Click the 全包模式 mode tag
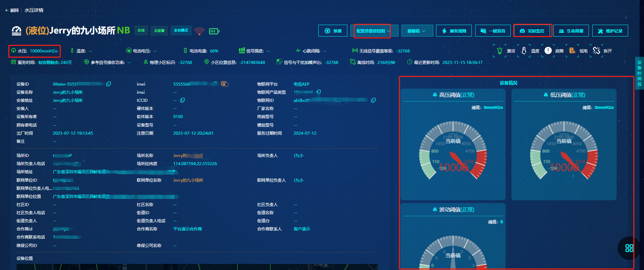Screen dimensions: 644x270 [181, 30]
